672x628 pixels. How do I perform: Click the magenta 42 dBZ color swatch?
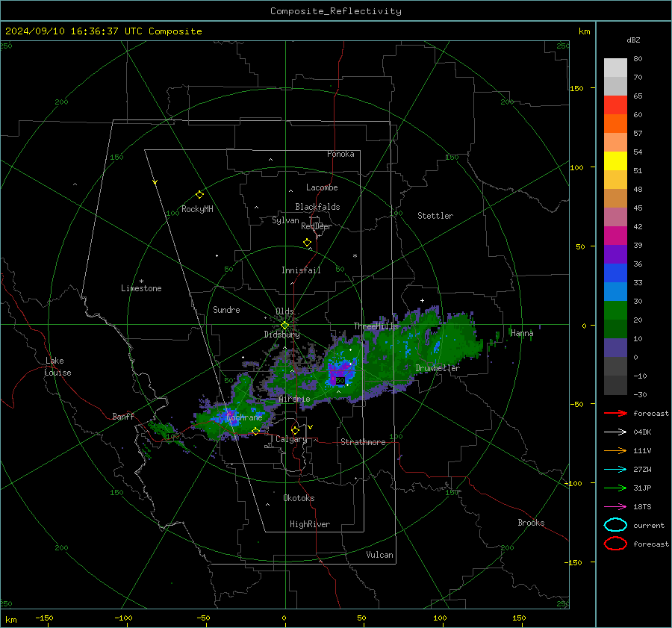click(x=615, y=236)
